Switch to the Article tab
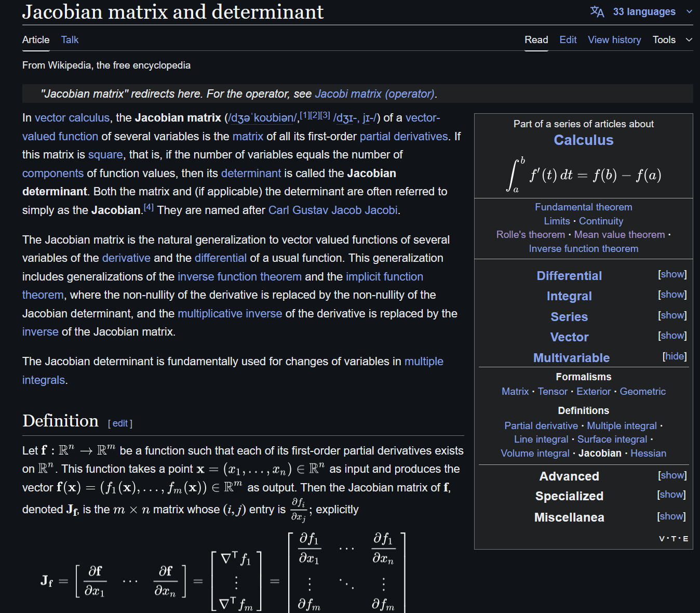Viewport: 700px width, 613px height. (x=36, y=39)
